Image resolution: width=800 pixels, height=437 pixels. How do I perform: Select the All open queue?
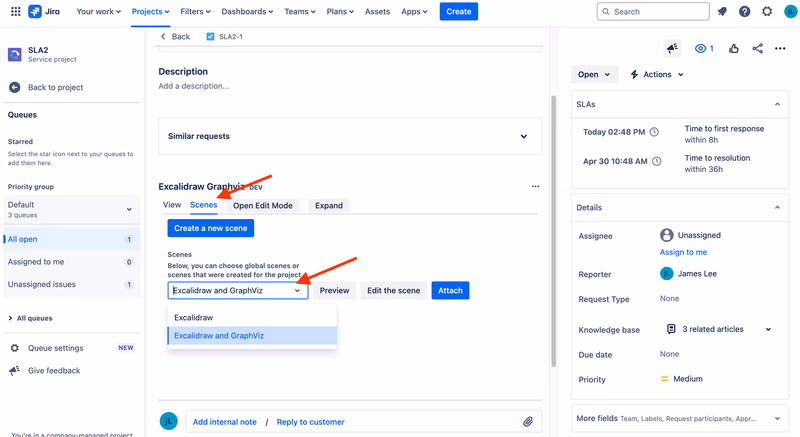(70, 239)
